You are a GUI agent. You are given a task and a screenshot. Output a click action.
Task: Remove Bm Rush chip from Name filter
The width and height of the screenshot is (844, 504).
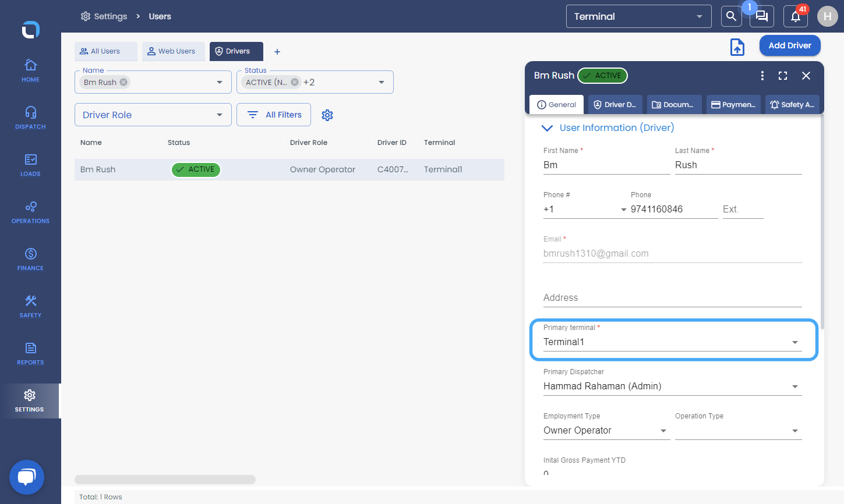tap(123, 82)
